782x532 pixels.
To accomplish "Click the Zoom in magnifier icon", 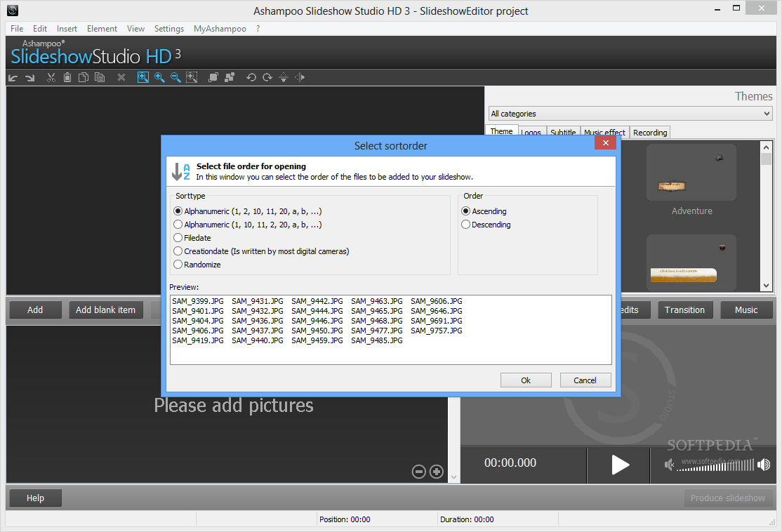I will coord(159,77).
